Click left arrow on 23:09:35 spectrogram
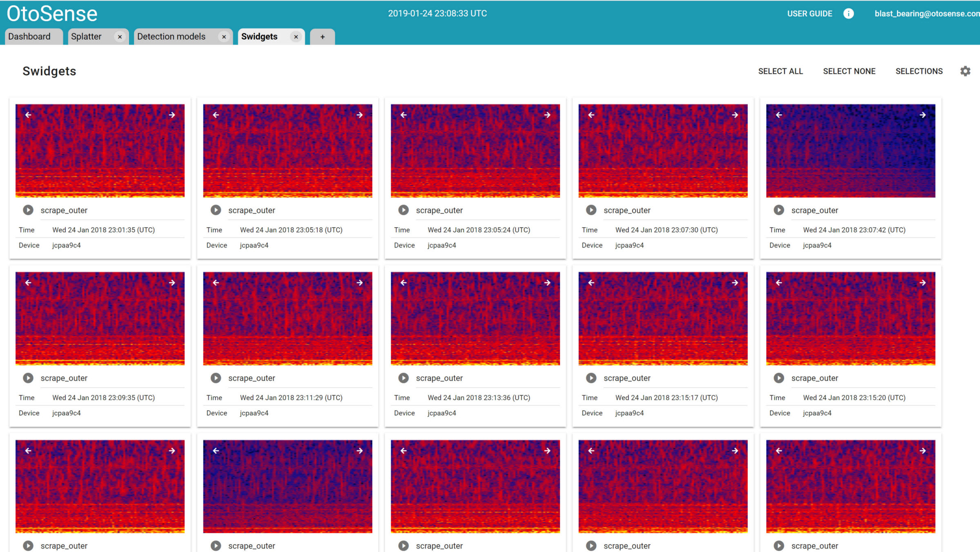 [x=28, y=283]
